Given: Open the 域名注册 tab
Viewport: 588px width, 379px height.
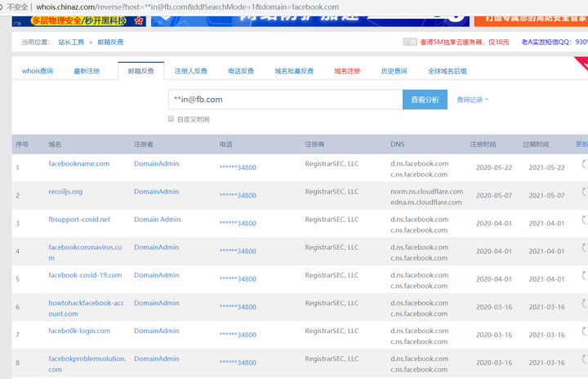Looking at the screenshot, I should point(347,71).
